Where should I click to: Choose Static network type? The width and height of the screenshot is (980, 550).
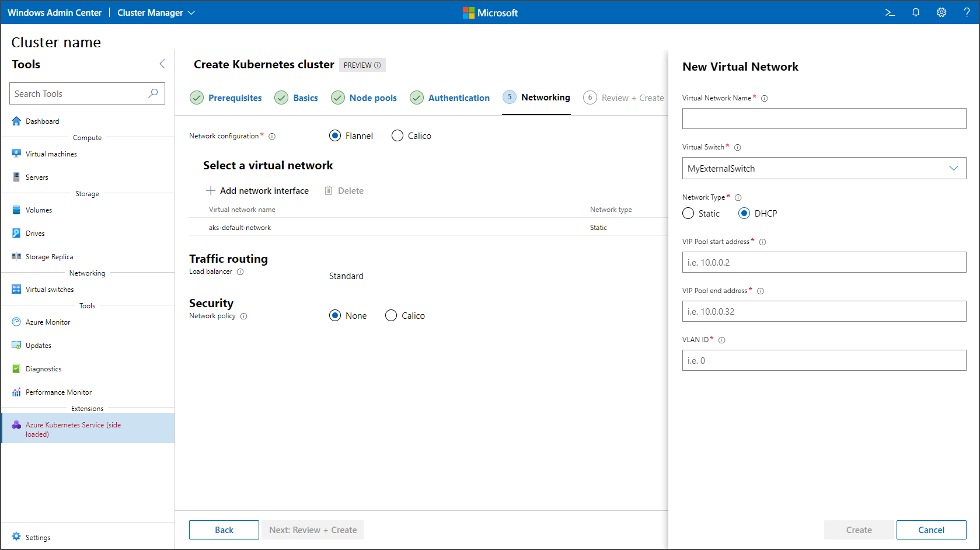(688, 214)
